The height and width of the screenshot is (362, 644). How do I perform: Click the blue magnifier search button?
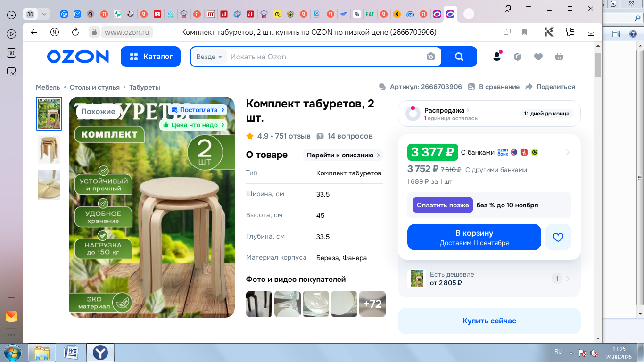click(459, 57)
